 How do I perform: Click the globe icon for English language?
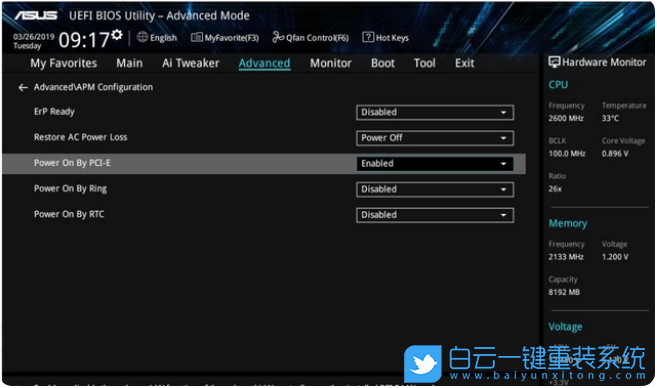coord(142,37)
